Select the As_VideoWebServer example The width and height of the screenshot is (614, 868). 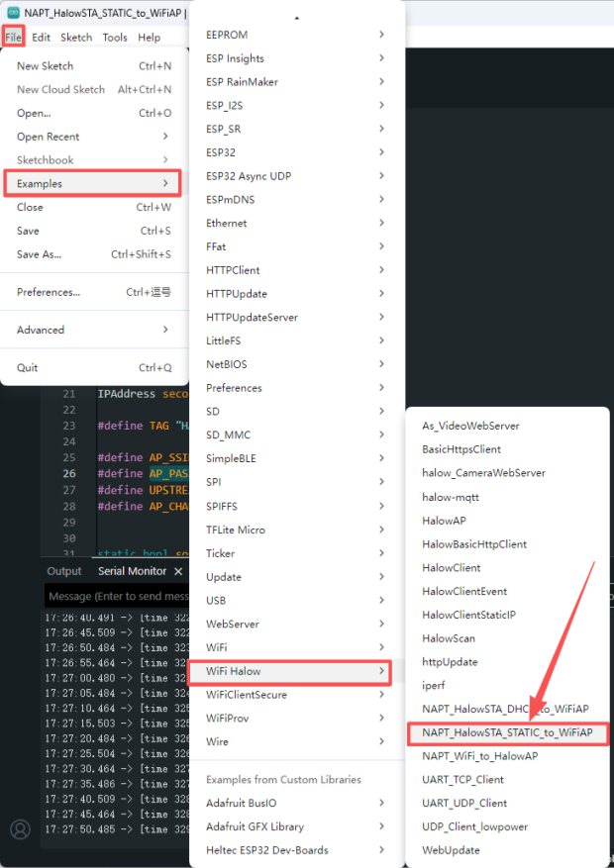(x=507, y=426)
